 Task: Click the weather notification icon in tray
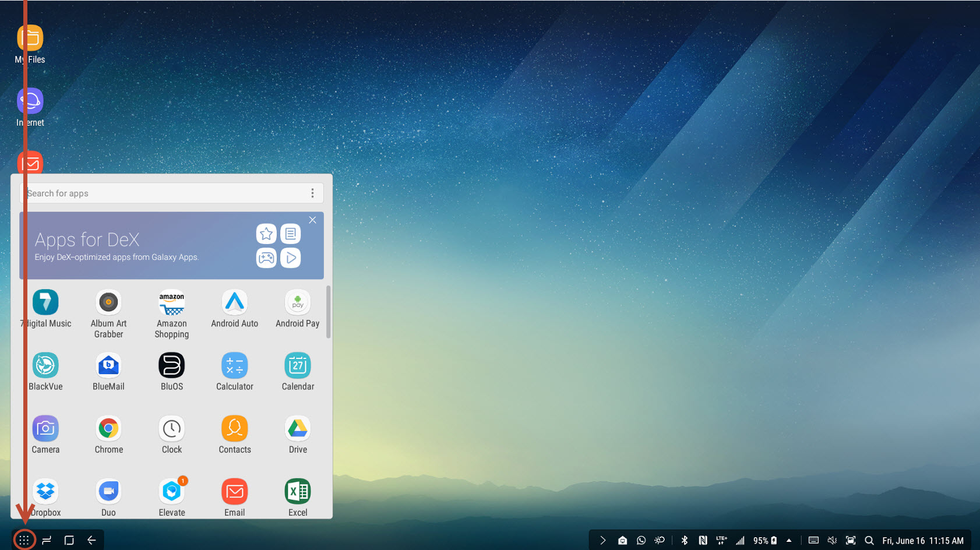point(660,541)
